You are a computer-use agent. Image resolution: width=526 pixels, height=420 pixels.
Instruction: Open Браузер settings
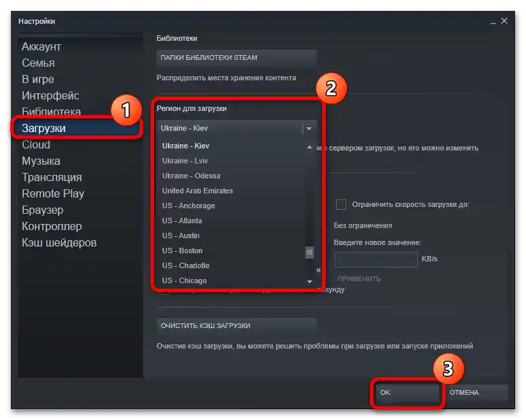[43, 210]
